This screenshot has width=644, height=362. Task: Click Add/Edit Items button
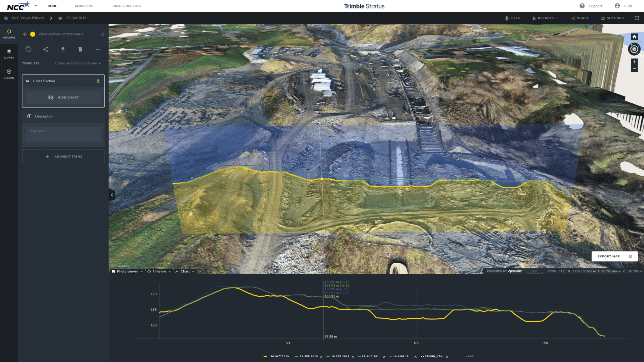(63, 156)
